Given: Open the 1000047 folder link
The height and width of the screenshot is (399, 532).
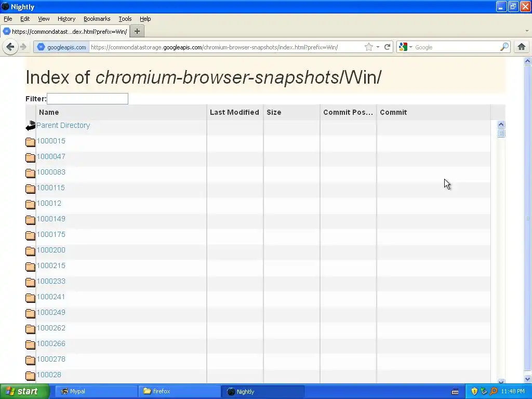Looking at the screenshot, I should click(x=51, y=156).
